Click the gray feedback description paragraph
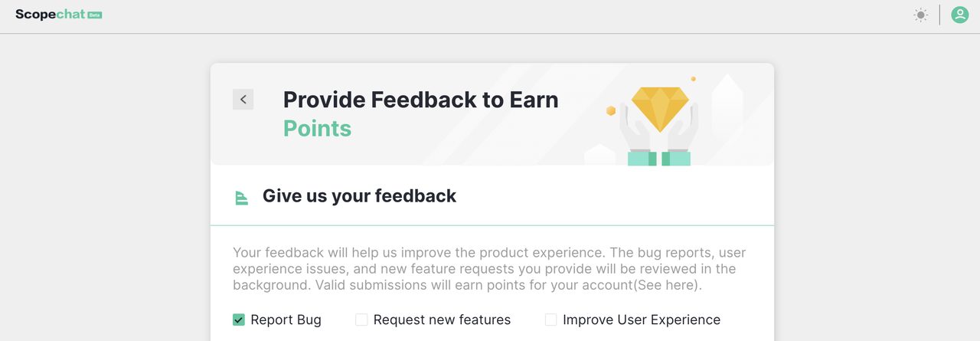Image resolution: width=980 pixels, height=341 pixels. (488, 269)
